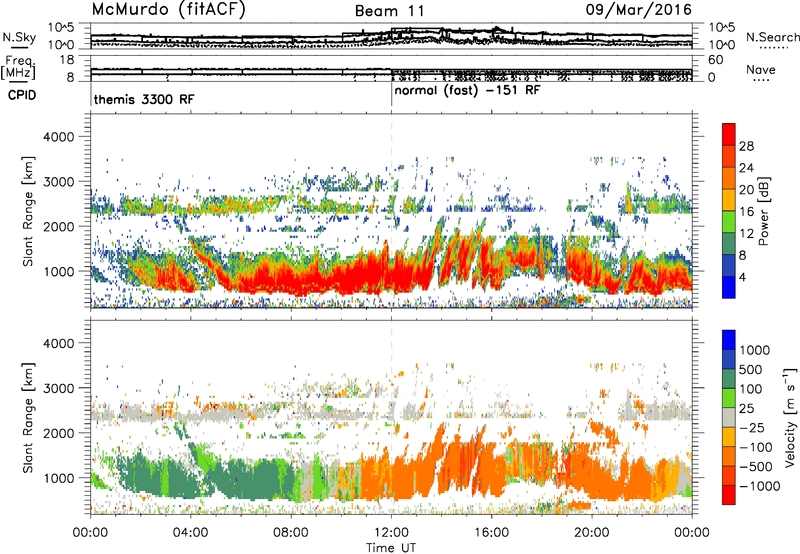The image size is (800, 554).
Task: Click the blue top of Velocity colorbar
Action: (729, 339)
